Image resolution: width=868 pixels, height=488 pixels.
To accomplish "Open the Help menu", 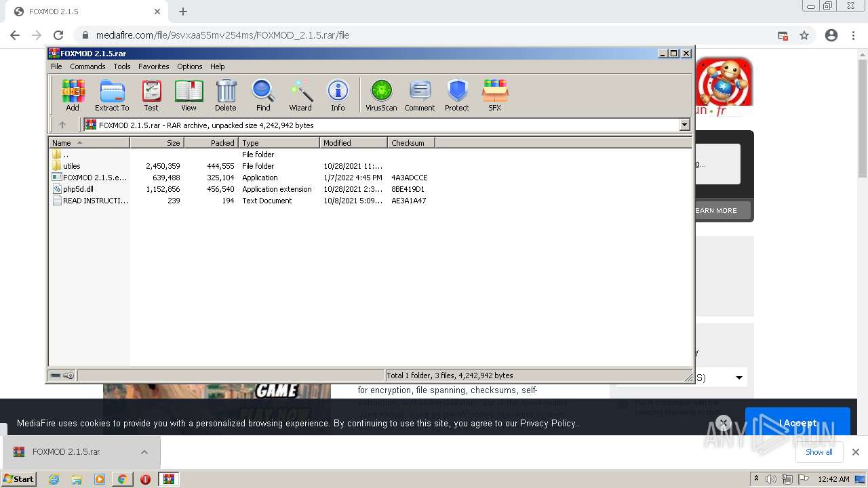I will (x=217, y=66).
